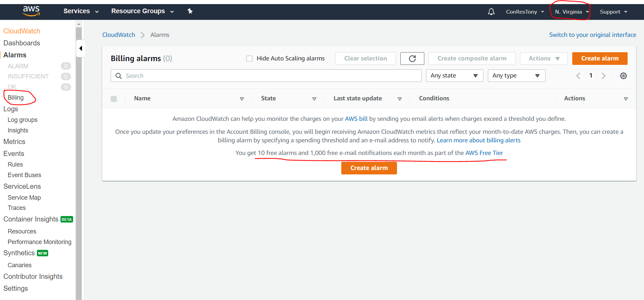Follow the AWS bill link

coord(356,119)
